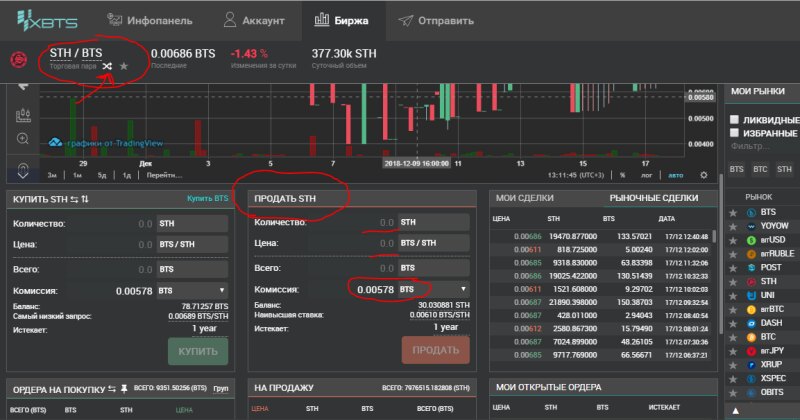Open the 1 year expiration selector in buy form
The width and height of the screenshot is (800, 420).
pyautogui.click(x=198, y=326)
